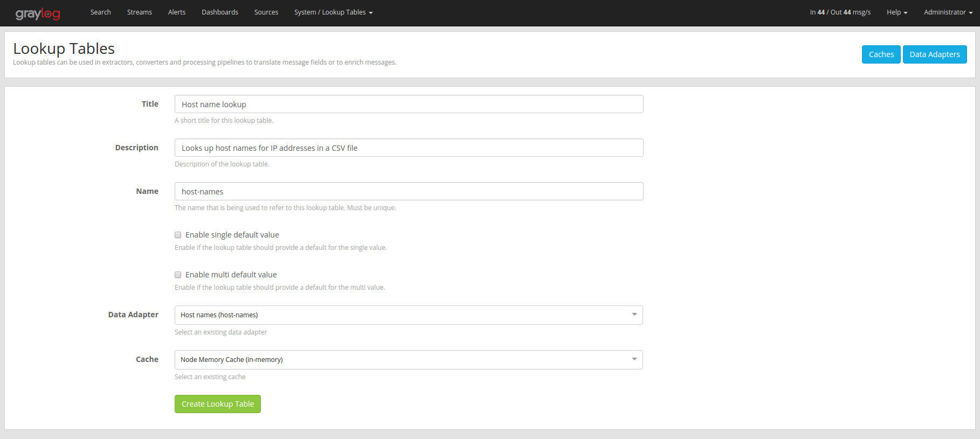980x439 pixels.
Task: Enable single default value checkbox
Action: coord(178,235)
